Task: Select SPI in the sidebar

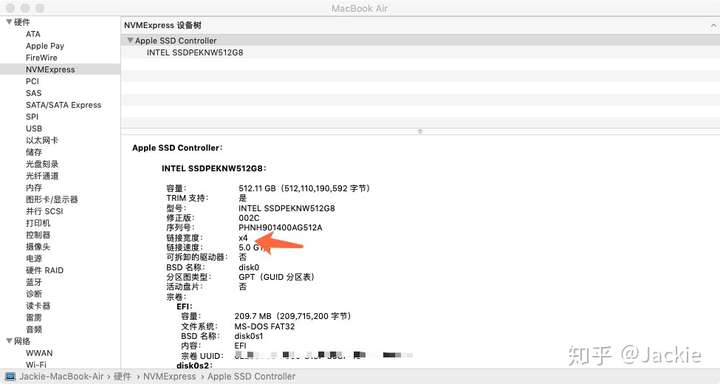Action: click(32, 117)
